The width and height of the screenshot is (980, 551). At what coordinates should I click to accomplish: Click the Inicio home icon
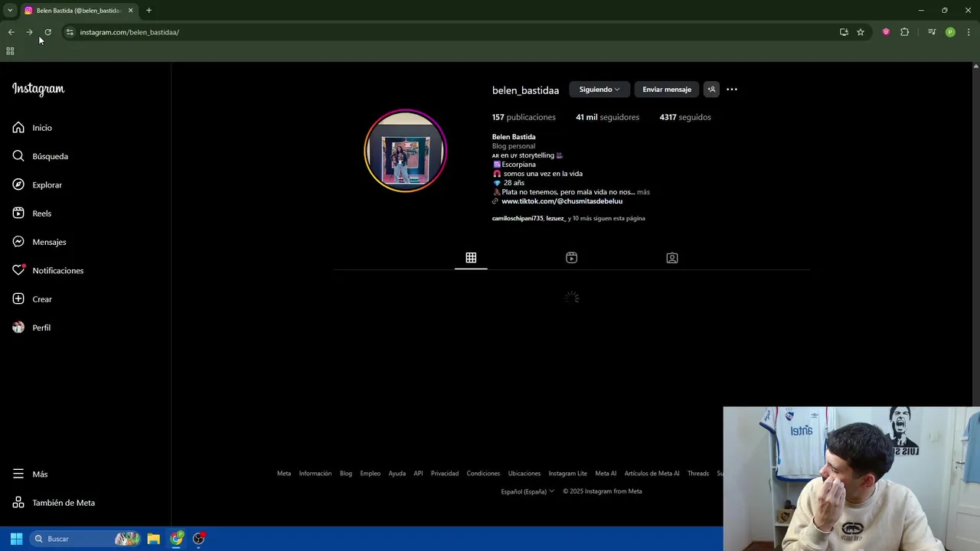click(18, 128)
